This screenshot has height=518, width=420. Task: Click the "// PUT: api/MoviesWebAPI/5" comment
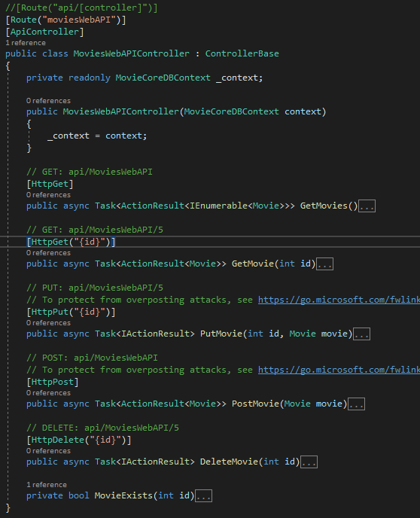[95, 288]
